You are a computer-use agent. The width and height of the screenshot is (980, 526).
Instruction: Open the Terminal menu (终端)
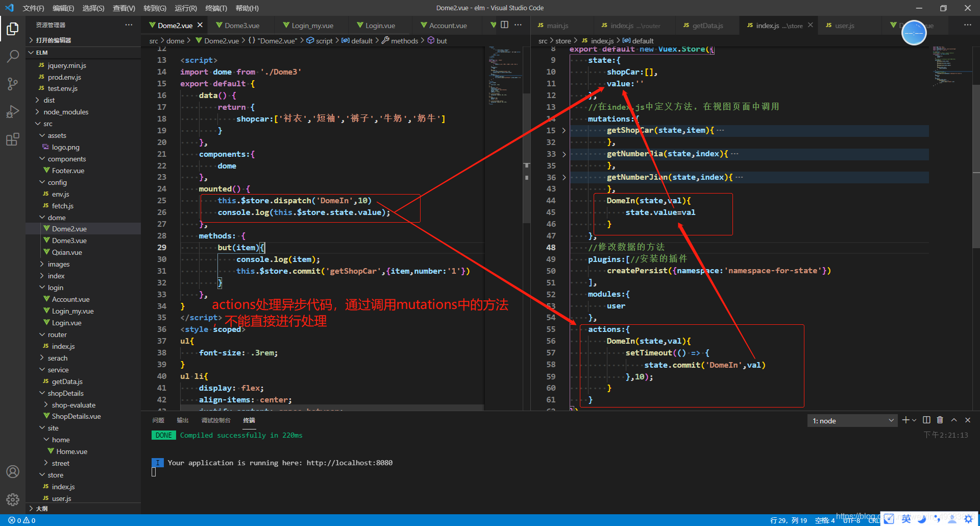pyautogui.click(x=216, y=8)
